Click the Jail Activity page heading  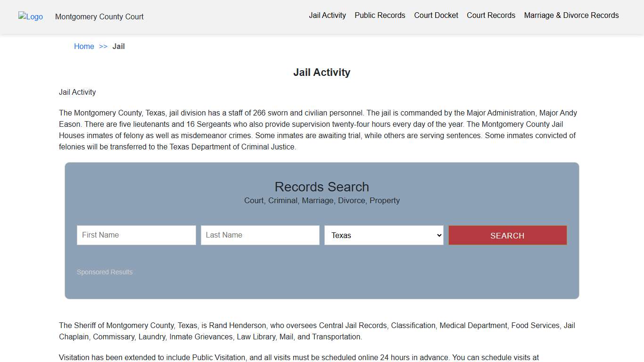(322, 72)
